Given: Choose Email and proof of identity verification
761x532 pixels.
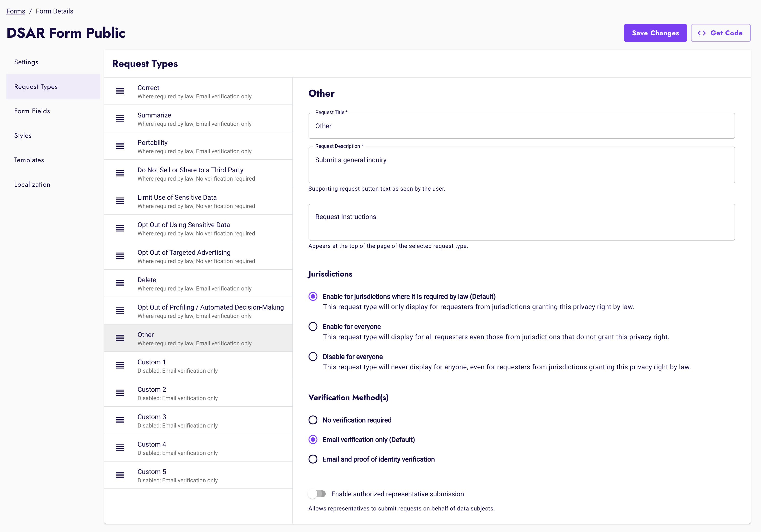Looking at the screenshot, I should 312,459.
